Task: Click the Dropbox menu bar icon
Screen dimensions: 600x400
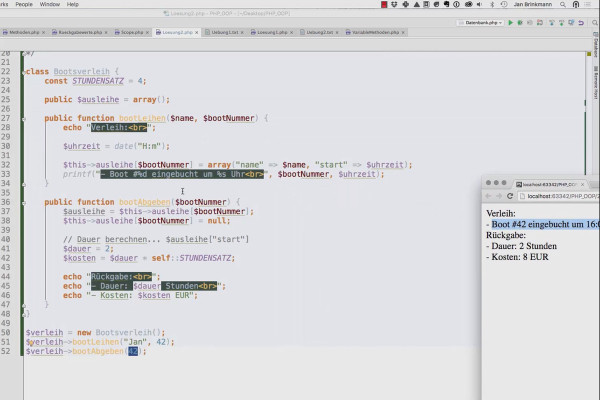Action: 395,4
